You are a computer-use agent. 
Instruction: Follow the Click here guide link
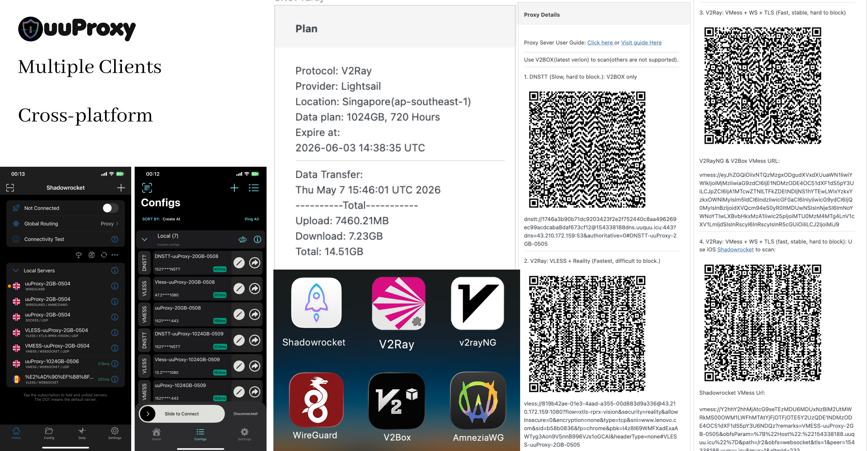pyautogui.click(x=600, y=43)
